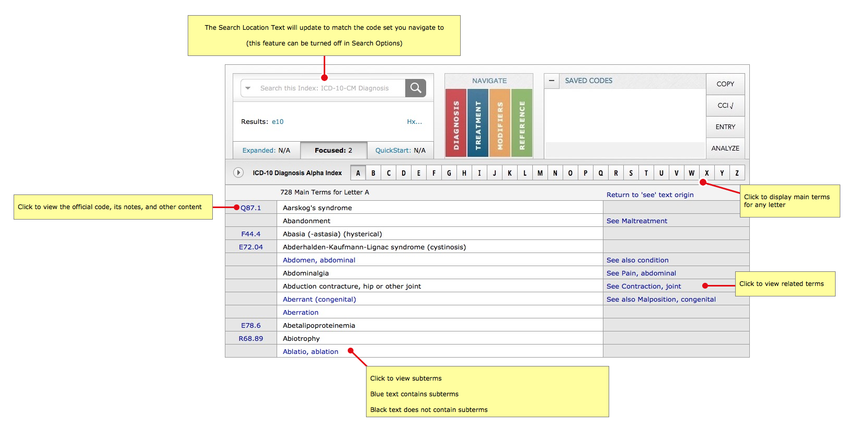Select letter P in alpha index
The height and width of the screenshot is (447, 868).
586,173
